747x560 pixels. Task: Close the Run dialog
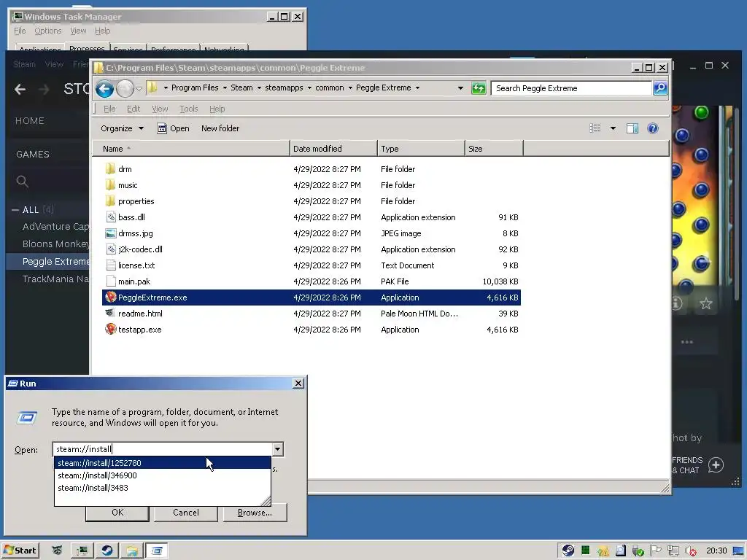[298, 383]
